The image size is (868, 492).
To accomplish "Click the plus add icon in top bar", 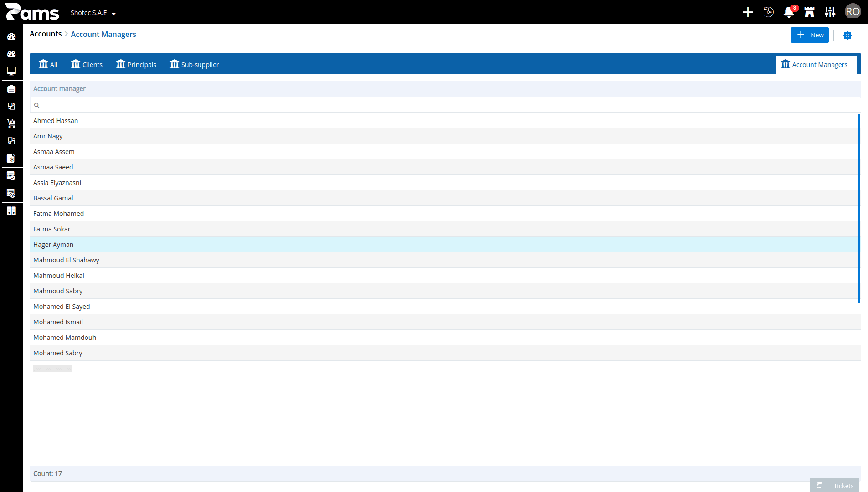I will coord(748,12).
